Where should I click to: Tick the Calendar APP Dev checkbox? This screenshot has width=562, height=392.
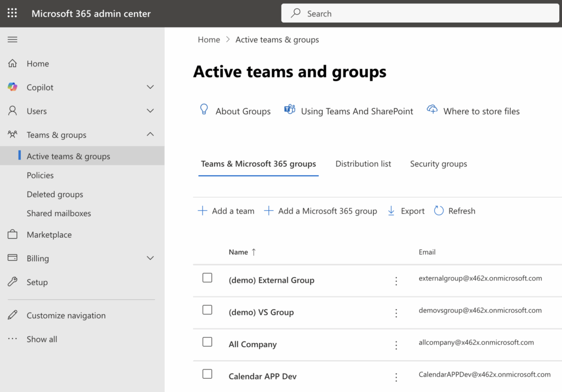[x=207, y=373]
